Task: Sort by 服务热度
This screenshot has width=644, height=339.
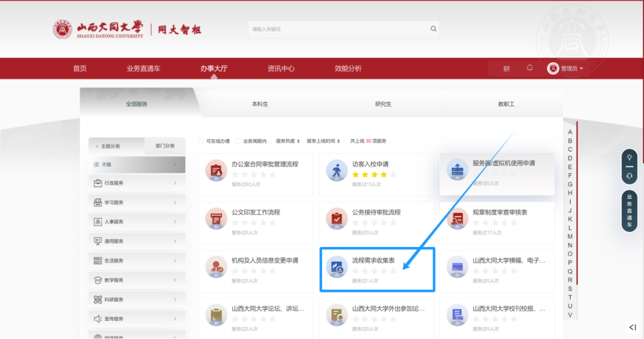Action: click(x=288, y=141)
